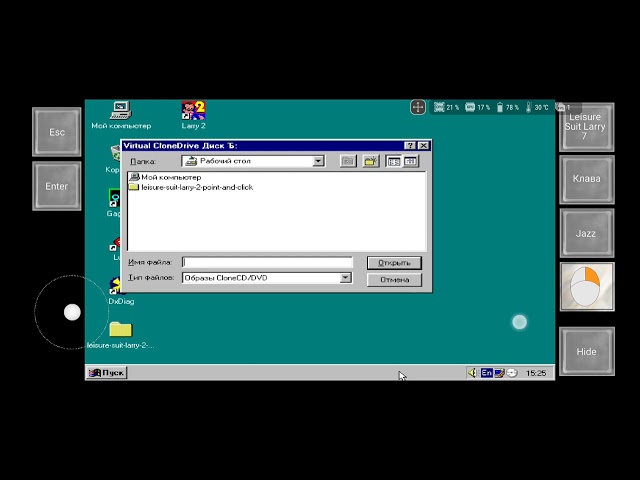Viewport: 640px width, 480px height.
Task: Tap the Hide overlay button
Action: 587,351
